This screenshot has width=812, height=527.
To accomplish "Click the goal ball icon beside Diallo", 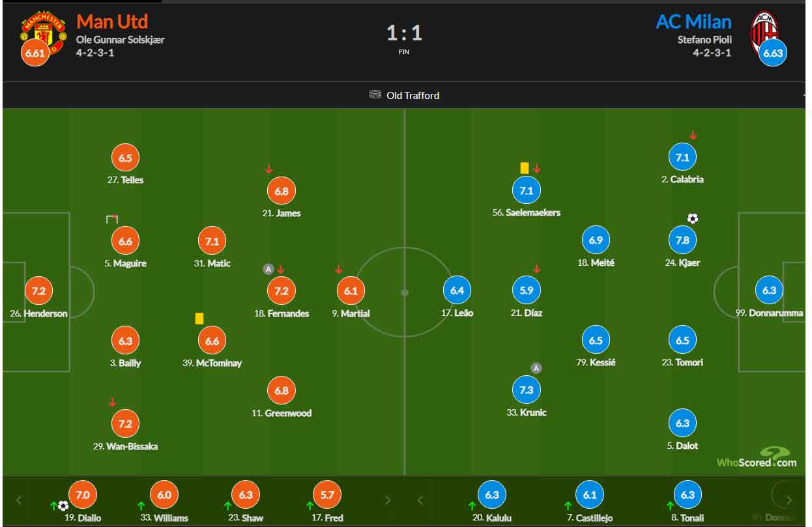I will pyautogui.click(x=63, y=505).
